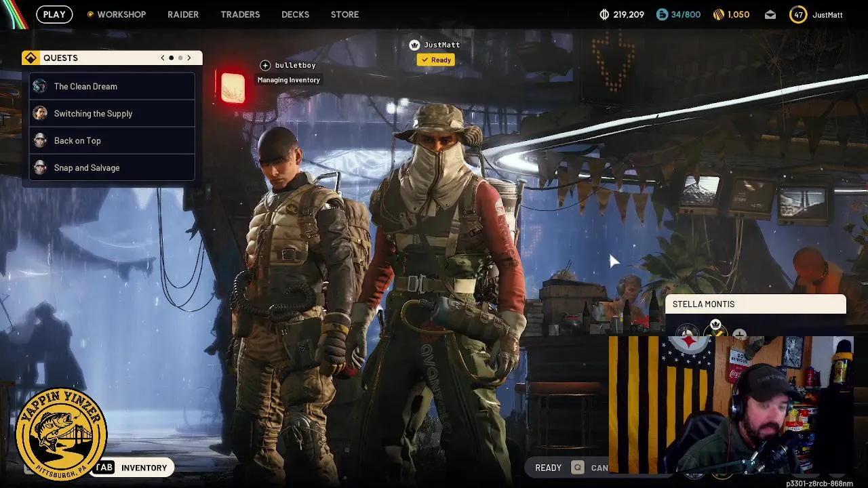Click the Quests panel diamond icon

click(31, 58)
